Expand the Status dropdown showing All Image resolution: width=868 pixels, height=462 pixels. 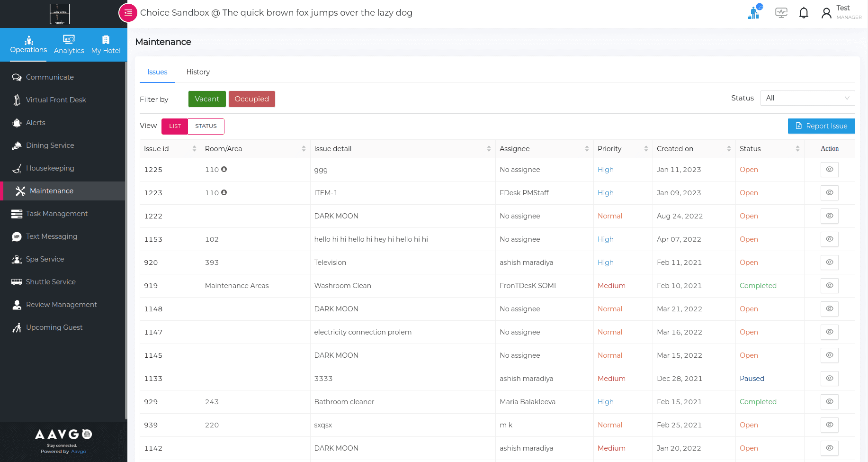click(807, 98)
